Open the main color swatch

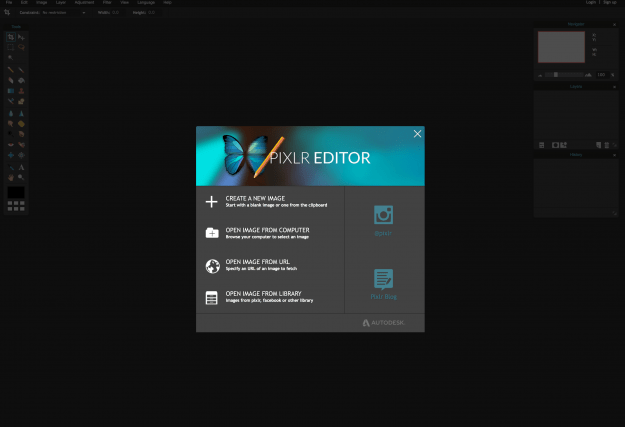[16, 193]
